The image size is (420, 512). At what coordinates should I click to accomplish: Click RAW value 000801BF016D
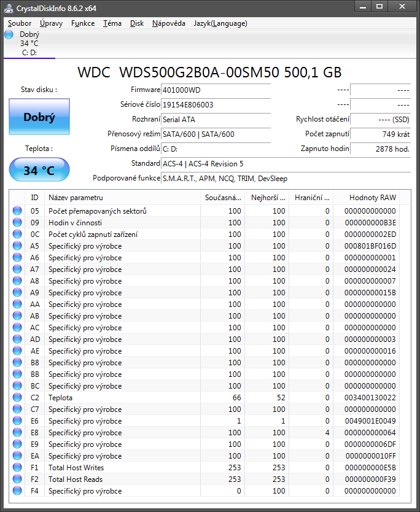coord(370,246)
